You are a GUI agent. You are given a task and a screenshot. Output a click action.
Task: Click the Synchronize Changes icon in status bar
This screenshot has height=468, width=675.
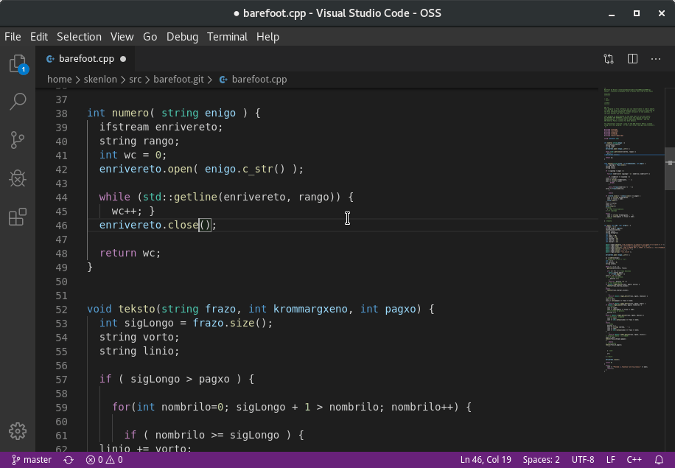point(68,460)
